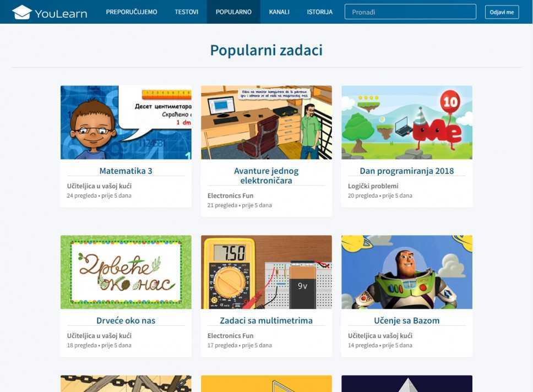Follow the Matematika 3 title link
The height and width of the screenshot is (392, 533).
[126, 171]
